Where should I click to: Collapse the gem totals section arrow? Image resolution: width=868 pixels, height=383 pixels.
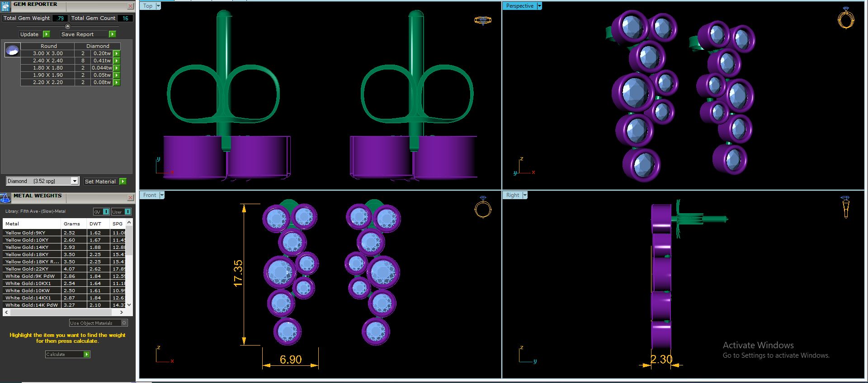[x=68, y=26]
